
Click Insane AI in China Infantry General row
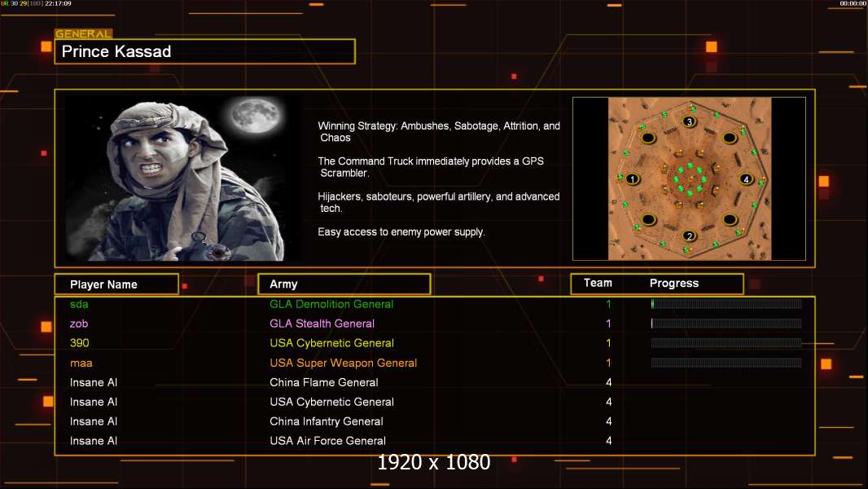tap(94, 421)
